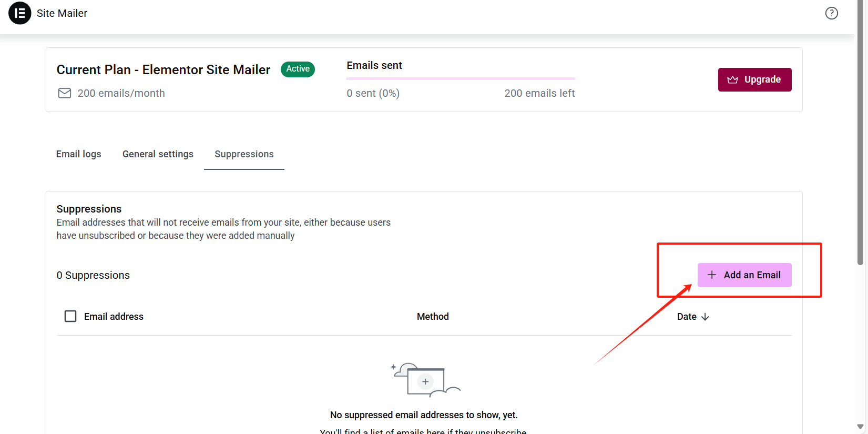Select the Suppressions tab

pyautogui.click(x=244, y=154)
